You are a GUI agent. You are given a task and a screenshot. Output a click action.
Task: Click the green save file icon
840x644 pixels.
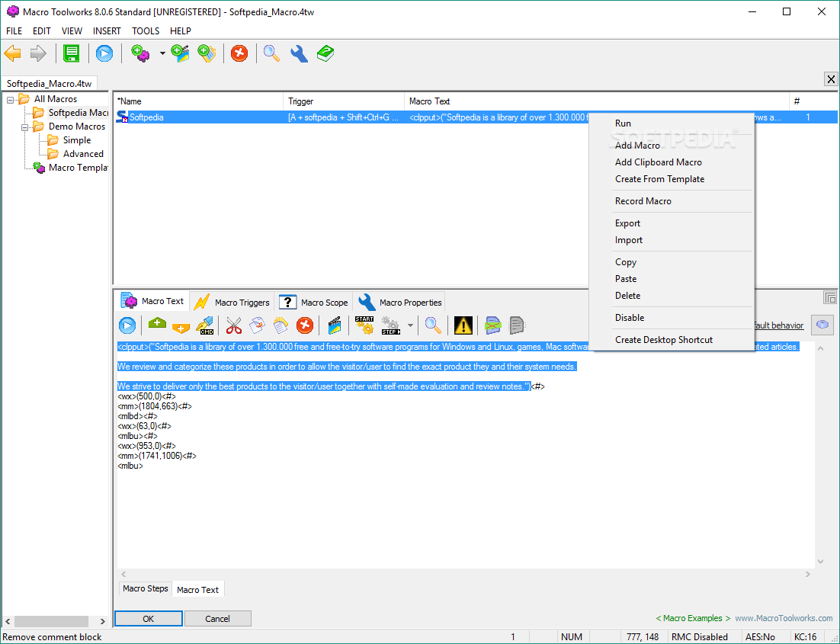click(x=71, y=53)
